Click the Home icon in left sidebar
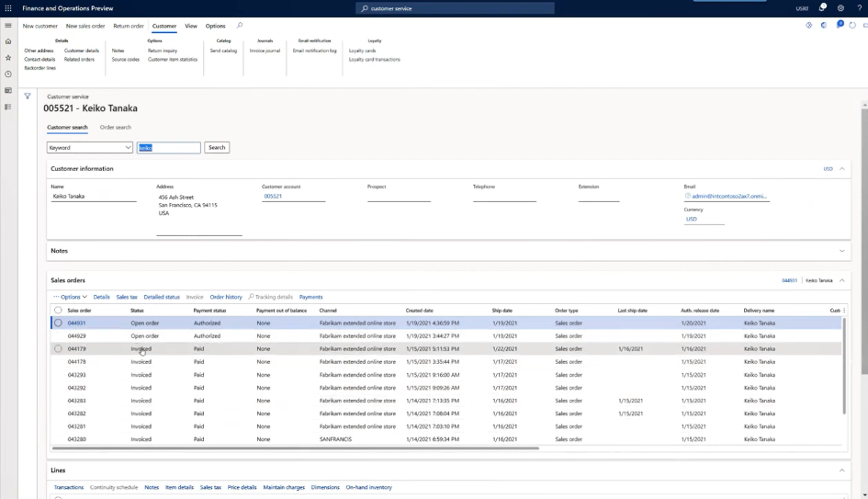868x499 pixels. [x=8, y=41]
